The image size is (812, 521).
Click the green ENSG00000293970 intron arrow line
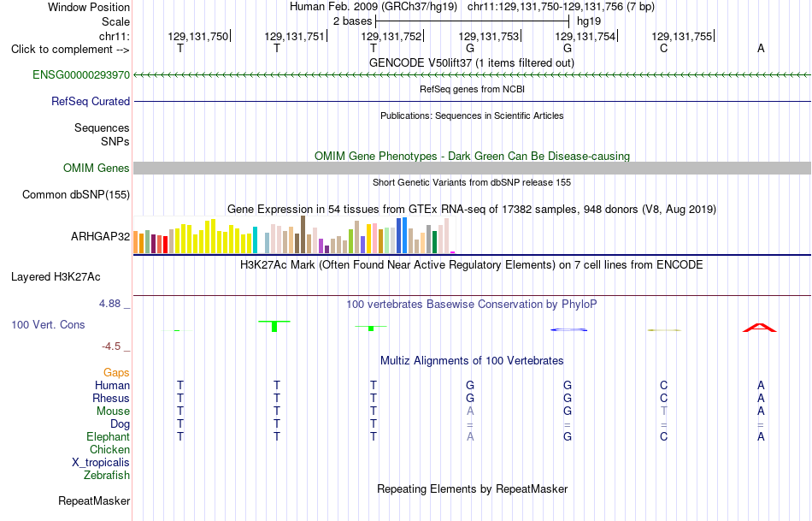(x=472, y=75)
